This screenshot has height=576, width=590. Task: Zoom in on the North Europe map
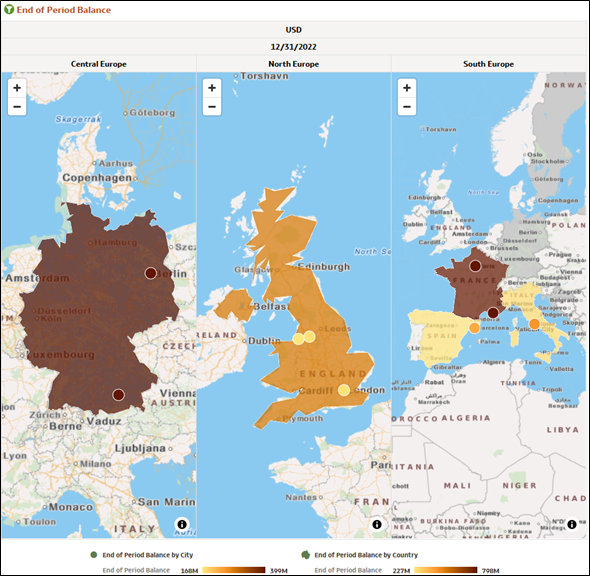click(x=212, y=88)
